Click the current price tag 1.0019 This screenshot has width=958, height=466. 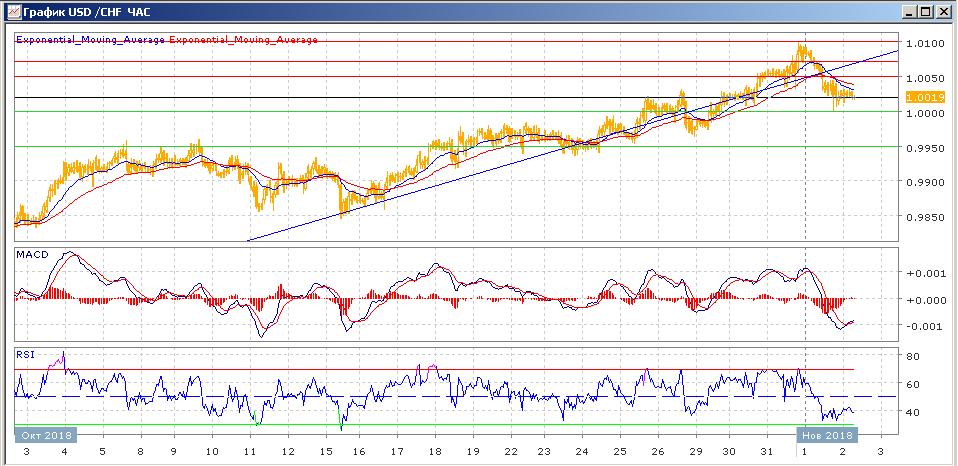pos(926,97)
